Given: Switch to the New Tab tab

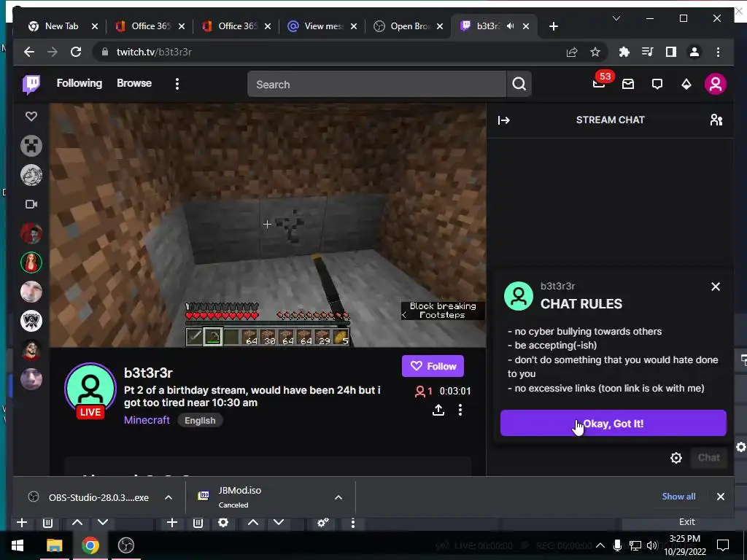Looking at the screenshot, I should tap(62, 26).
